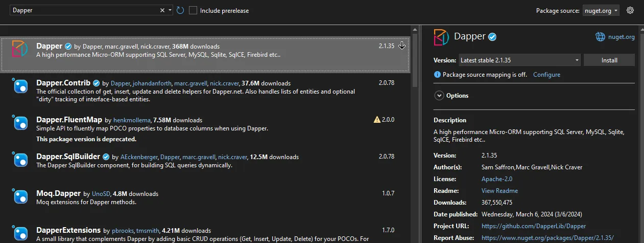Click the download arrow on Dapper row

[402, 46]
